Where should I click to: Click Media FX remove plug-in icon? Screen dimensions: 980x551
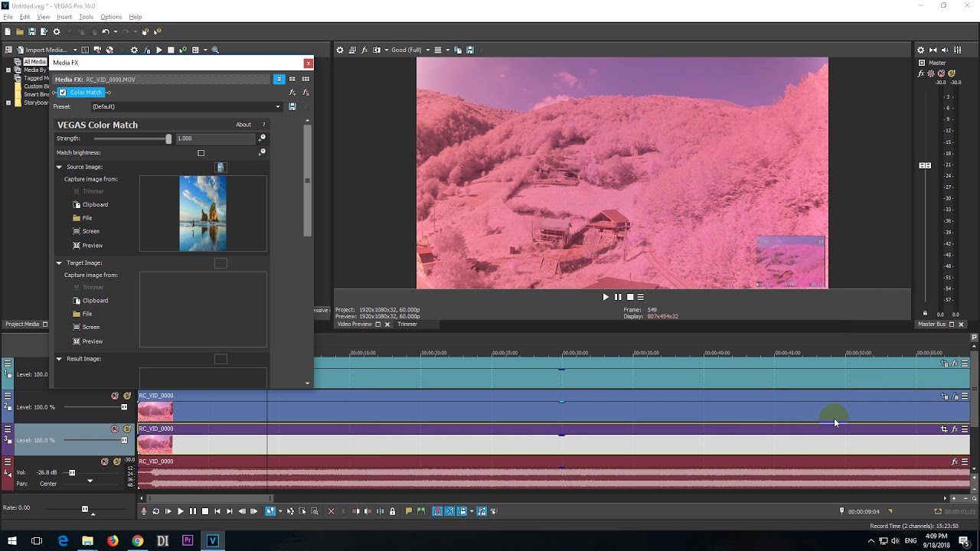click(305, 93)
